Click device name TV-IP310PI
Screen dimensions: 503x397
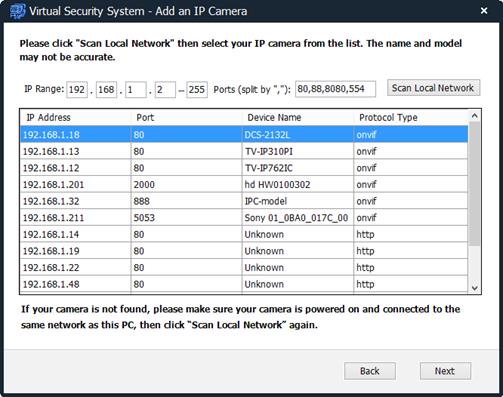(269, 151)
